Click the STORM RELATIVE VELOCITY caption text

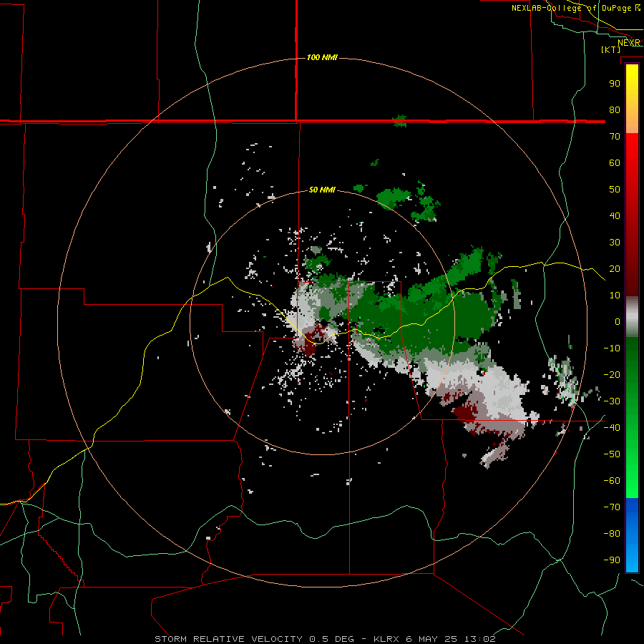tap(229, 639)
